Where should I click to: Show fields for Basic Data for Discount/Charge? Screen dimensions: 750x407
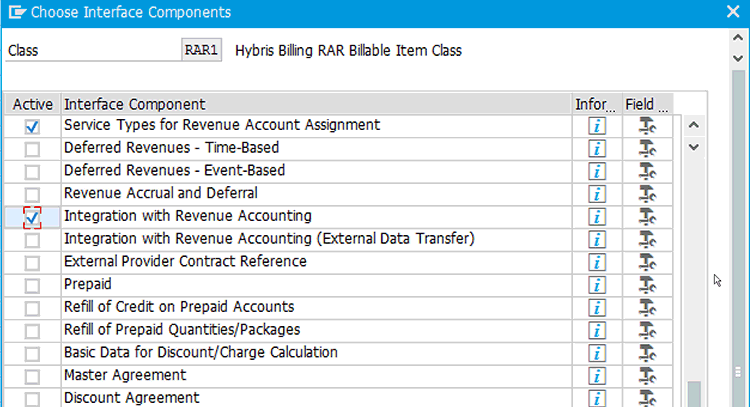click(x=645, y=353)
